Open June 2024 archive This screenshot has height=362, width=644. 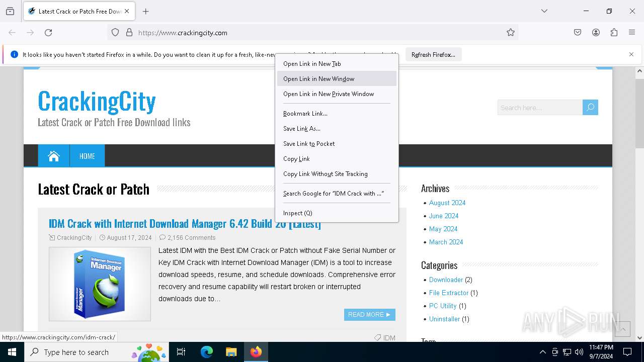(x=444, y=216)
